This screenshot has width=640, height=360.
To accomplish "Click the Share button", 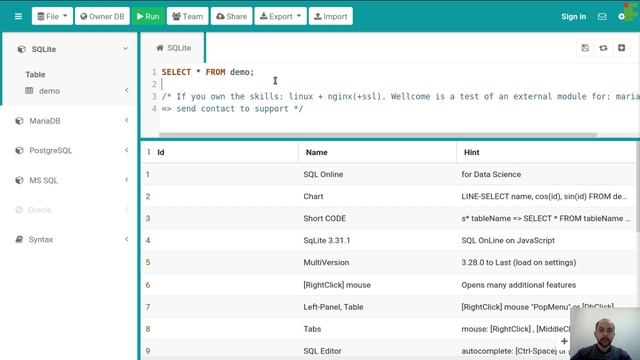I will click(231, 16).
